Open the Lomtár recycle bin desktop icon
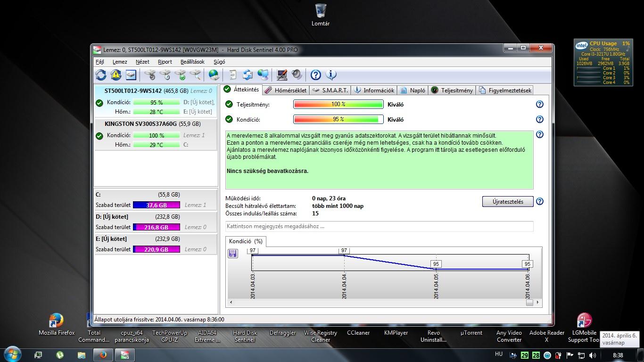This screenshot has height=362, width=644. coord(321,15)
